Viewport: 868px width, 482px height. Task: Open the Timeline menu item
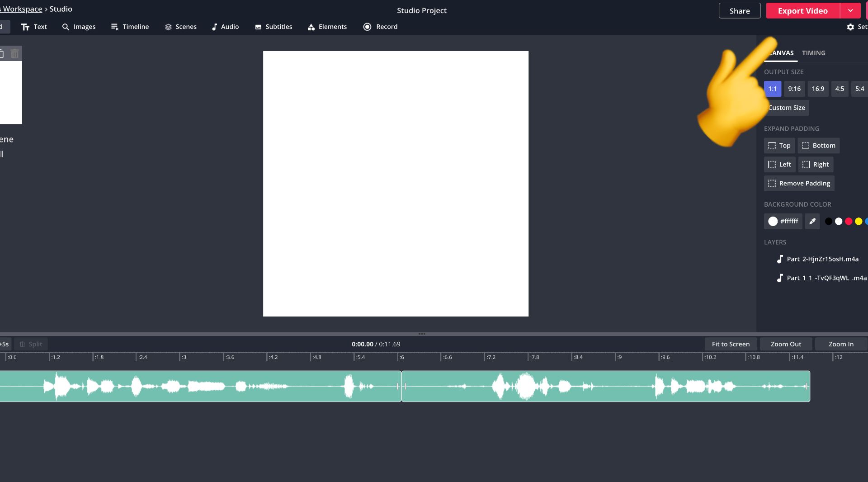(130, 27)
